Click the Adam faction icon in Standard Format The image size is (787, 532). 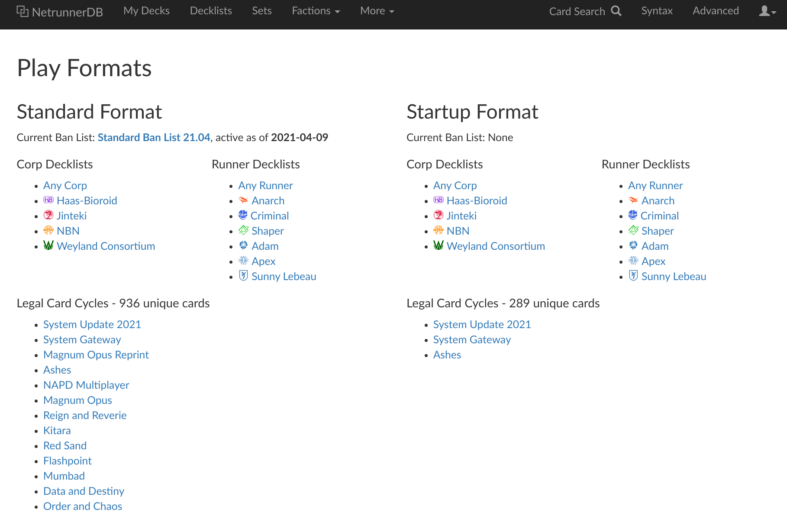pyautogui.click(x=243, y=245)
